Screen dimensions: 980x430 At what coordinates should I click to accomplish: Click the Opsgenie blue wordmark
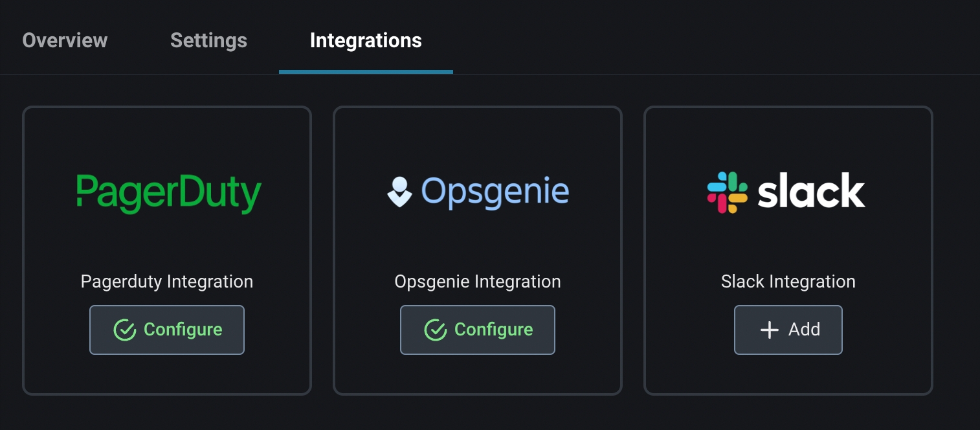(x=495, y=192)
